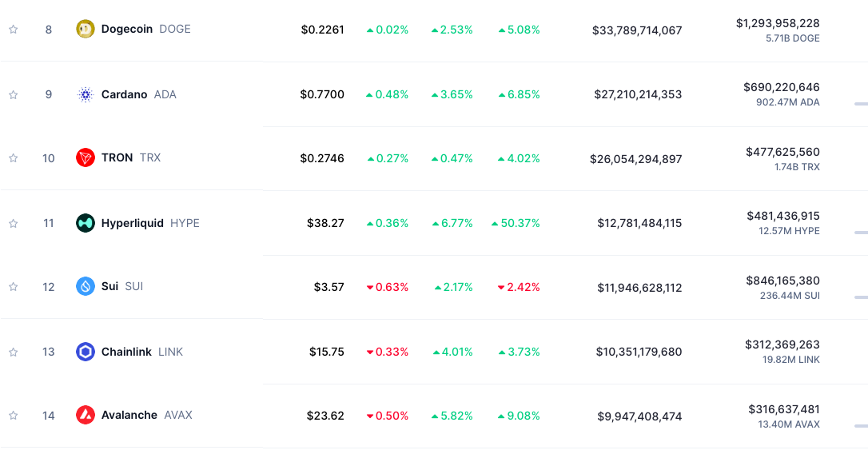868x462 pixels.
Task: Open the Chainlink LINK name link
Action: pyautogui.click(x=141, y=352)
